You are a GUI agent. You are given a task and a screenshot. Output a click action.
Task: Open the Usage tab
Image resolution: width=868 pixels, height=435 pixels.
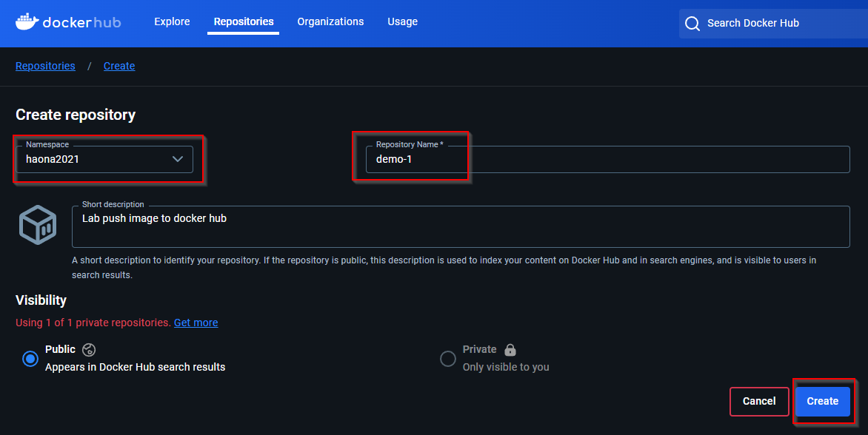tap(402, 21)
